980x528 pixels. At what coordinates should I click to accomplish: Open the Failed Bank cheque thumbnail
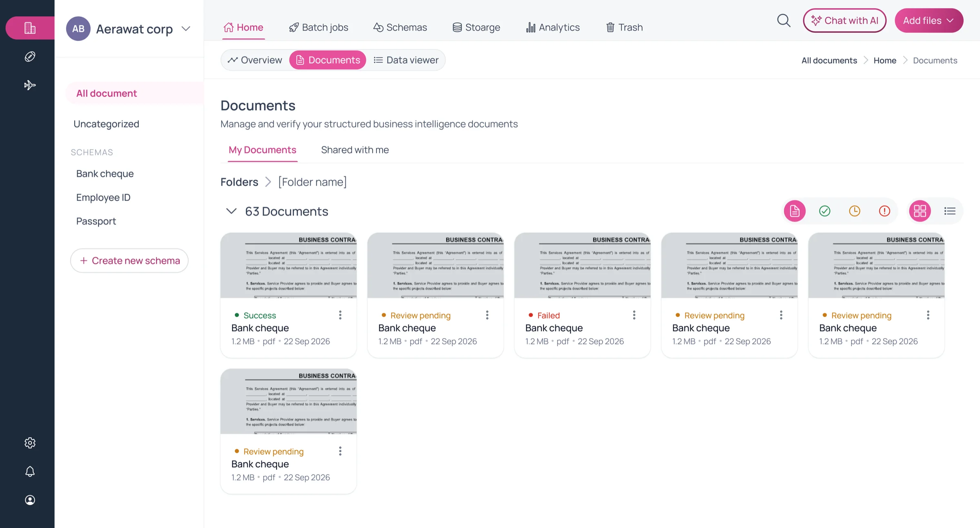(x=582, y=265)
